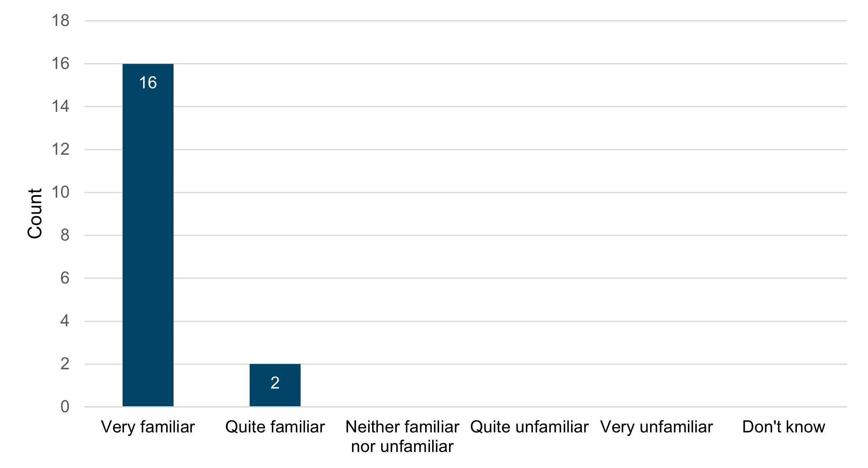Click the "Quite familiar" x-axis label

[275, 427]
